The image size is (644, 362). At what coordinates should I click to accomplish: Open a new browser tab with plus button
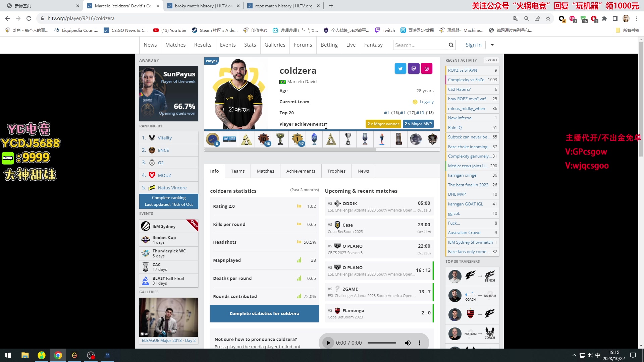(331, 6)
